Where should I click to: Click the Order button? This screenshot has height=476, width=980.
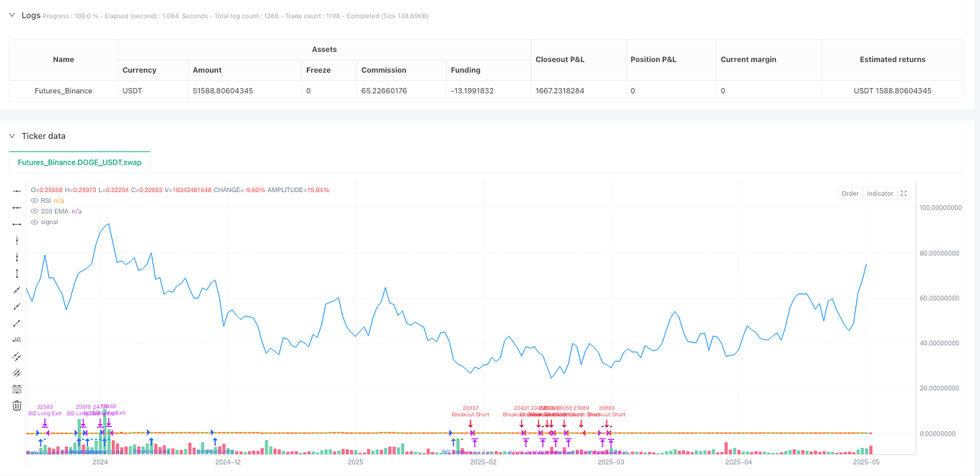(x=850, y=193)
